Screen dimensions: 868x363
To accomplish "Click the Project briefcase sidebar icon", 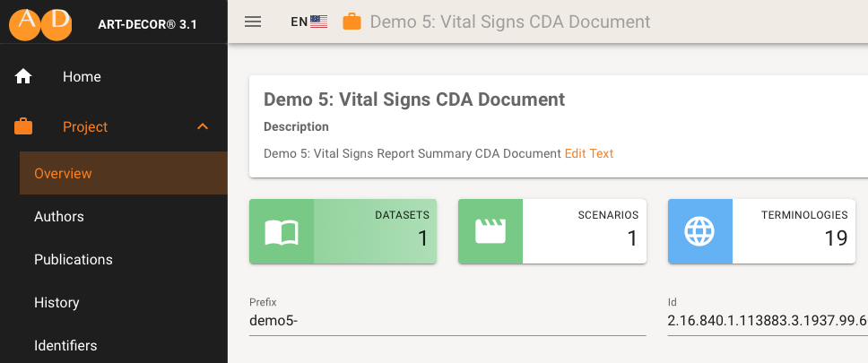I will pos(23,127).
